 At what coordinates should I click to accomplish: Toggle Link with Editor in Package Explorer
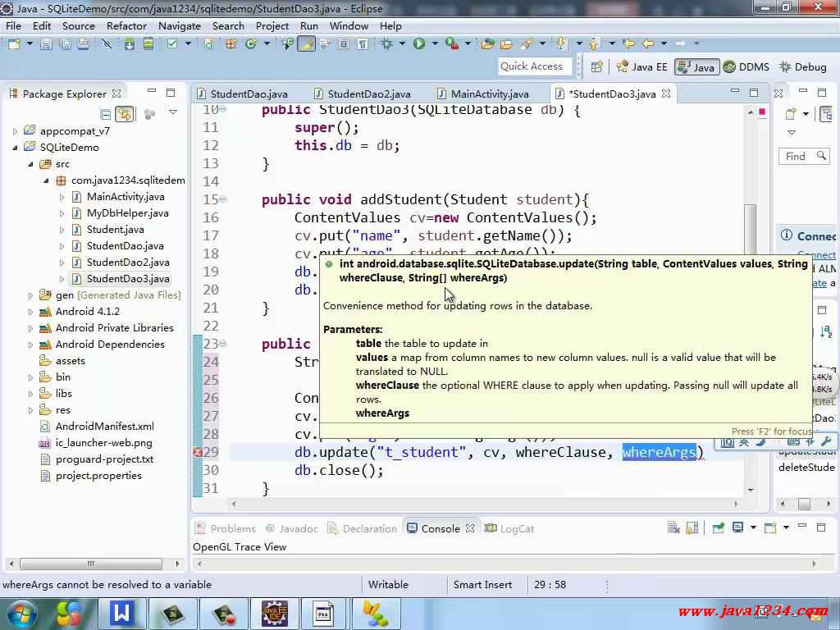125,114
